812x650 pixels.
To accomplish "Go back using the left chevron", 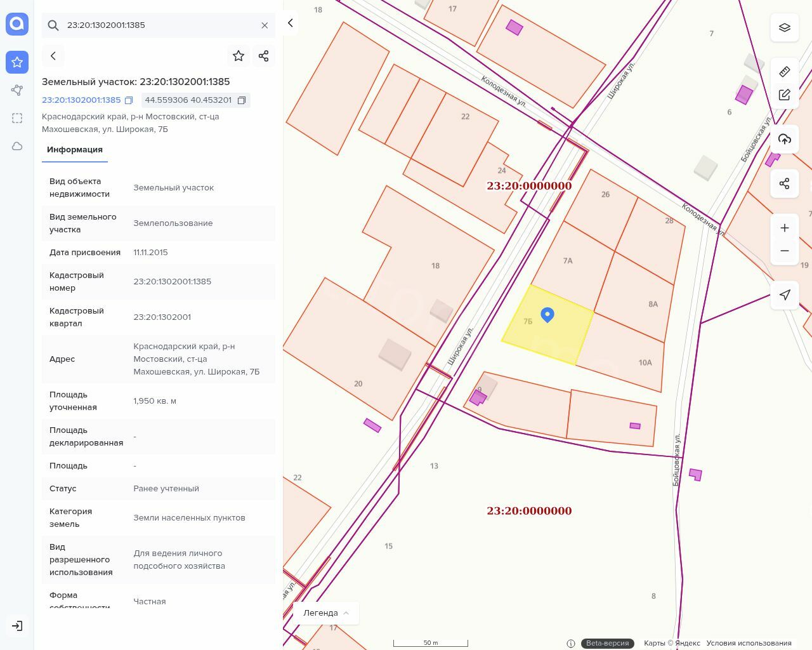I will (53, 56).
